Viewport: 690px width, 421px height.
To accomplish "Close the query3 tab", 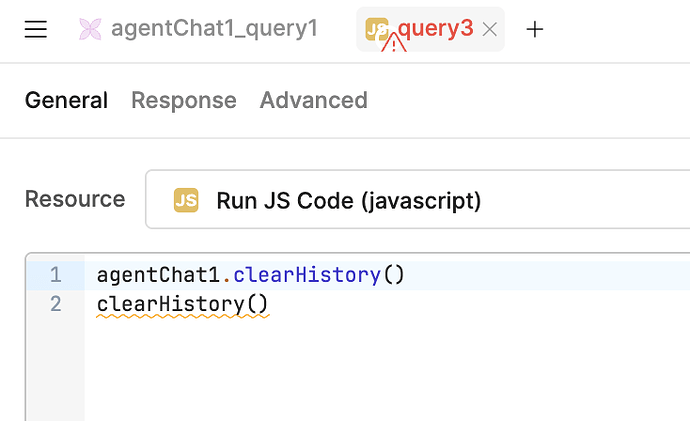I will tap(490, 29).
